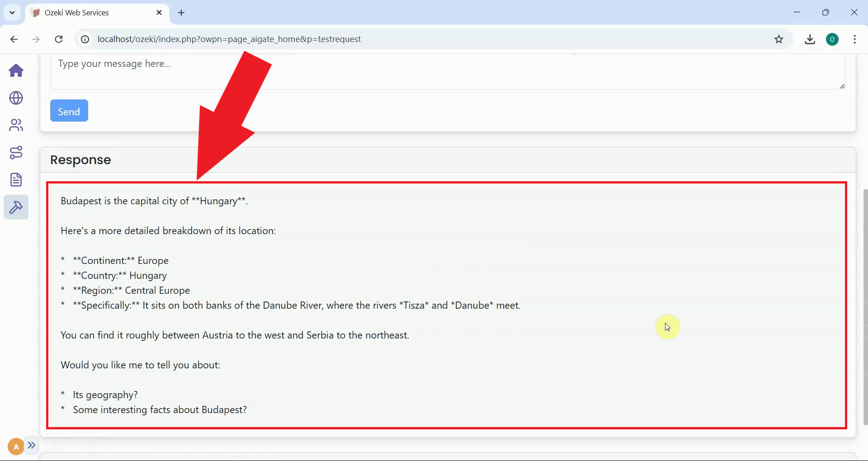Select the hammer tools icon in the sidebar
Viewport: 868px width, 461px height.
pyautogui.click(x=16, y=207)
